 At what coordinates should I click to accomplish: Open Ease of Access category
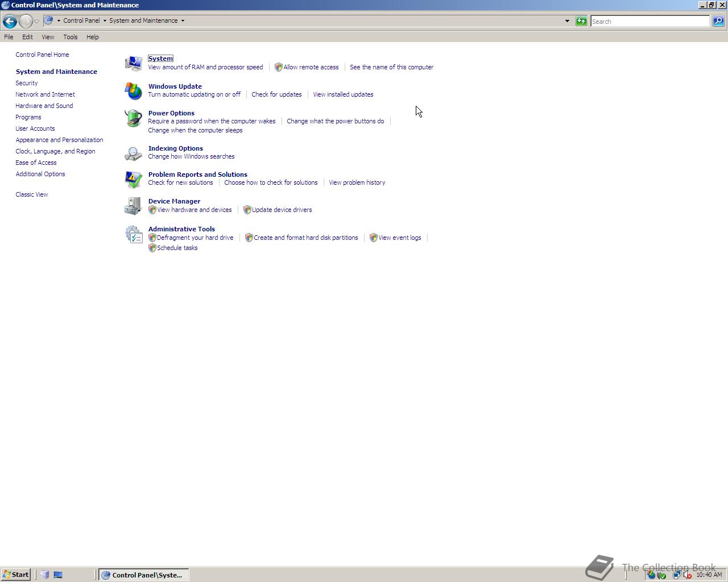(x=36, y=163)
